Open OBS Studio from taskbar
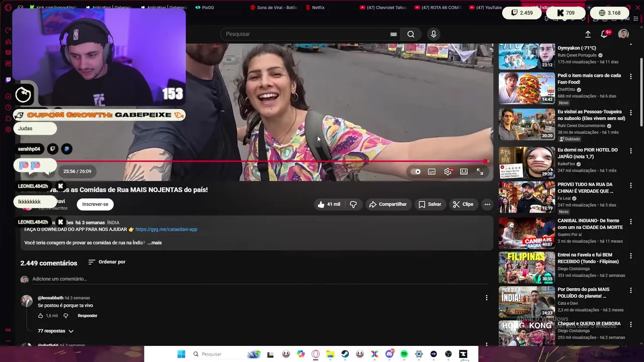Screen dimensions: 644x362 point(448,354)
